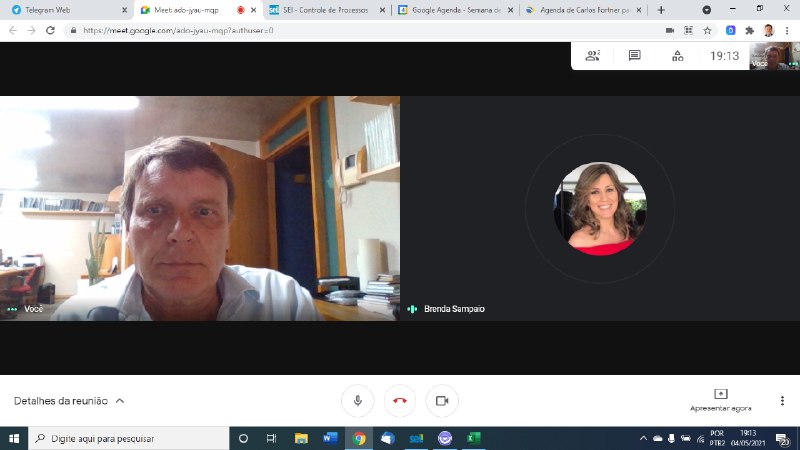Open the blue D extension
This screenshot has height=450, width=800.
click(x=731, y=31)
